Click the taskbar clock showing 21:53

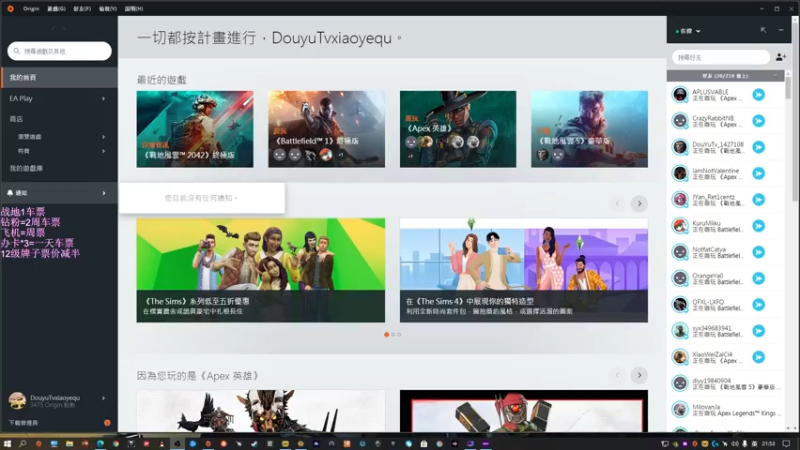tap(769, 444)
